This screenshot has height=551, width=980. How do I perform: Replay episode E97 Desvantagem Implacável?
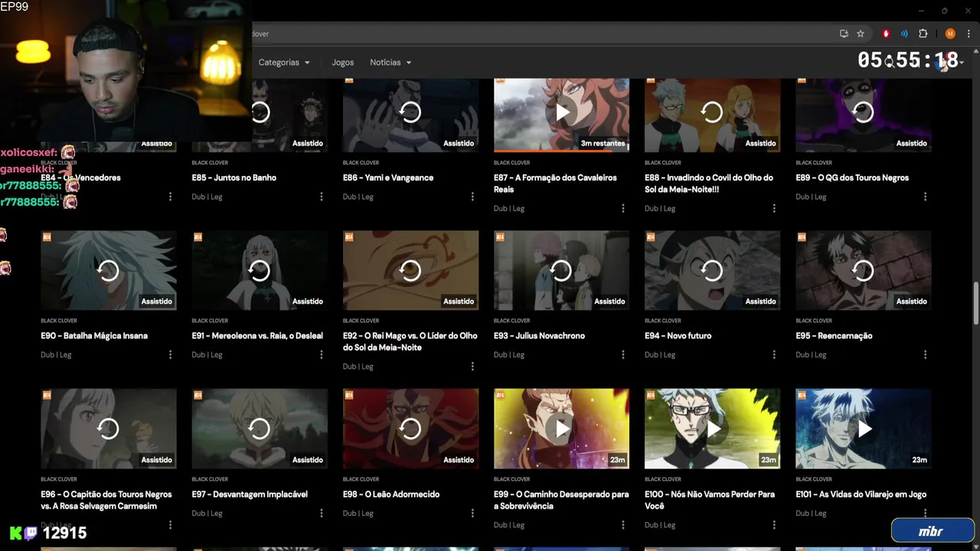click(x=259, y=429)
